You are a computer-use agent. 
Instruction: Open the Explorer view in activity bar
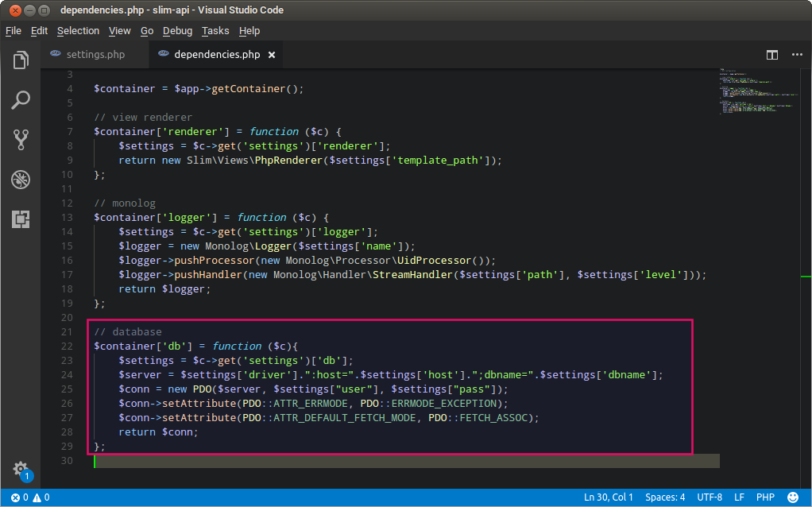click(x=21, y=60)
